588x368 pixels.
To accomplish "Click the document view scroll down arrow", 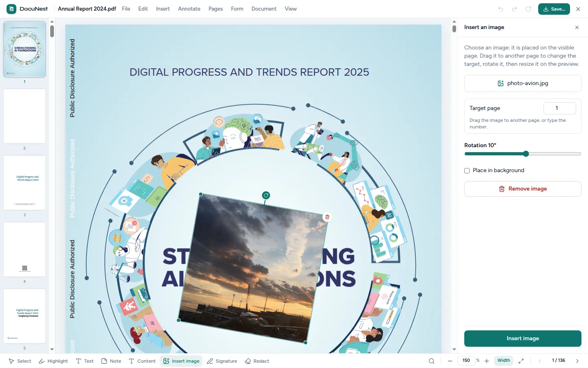I will (x=454, y=350).
